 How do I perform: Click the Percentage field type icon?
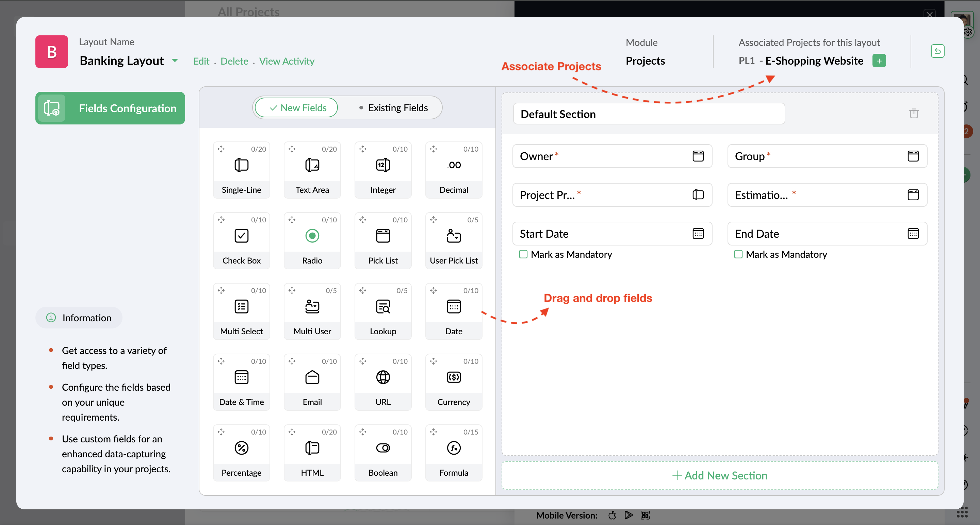tap(241, 448)
